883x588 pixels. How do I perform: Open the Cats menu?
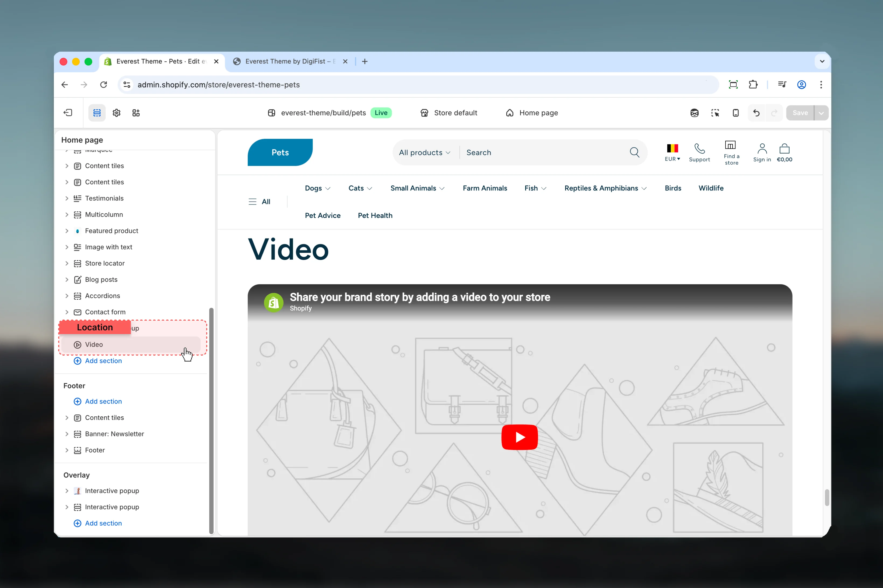360,188
